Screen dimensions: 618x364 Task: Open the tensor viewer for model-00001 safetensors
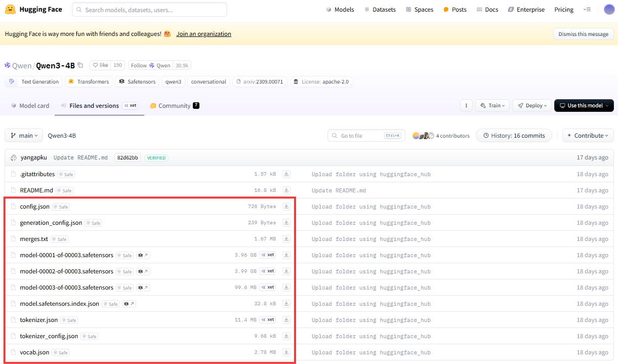click(143, 256)
